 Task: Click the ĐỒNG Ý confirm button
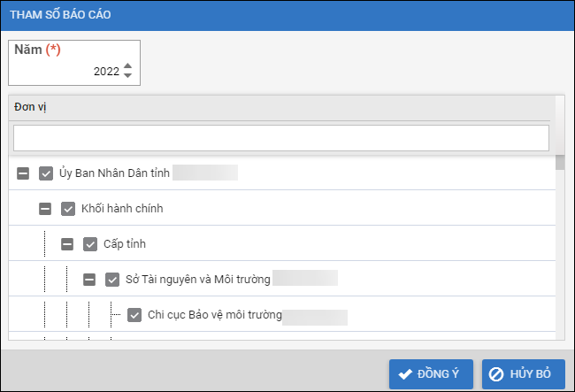tap(431, 373)
